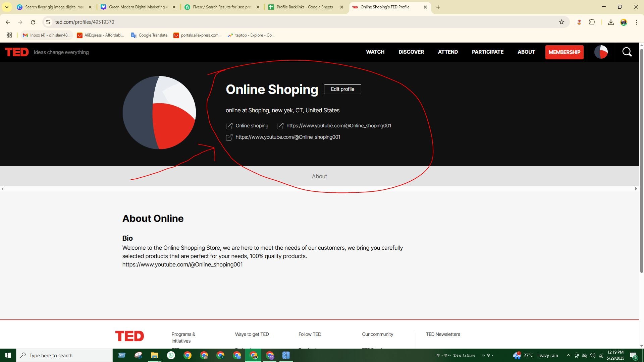Open the account avatar in TED header
This screenshot has width=644, height=362.
pos(601,52)
